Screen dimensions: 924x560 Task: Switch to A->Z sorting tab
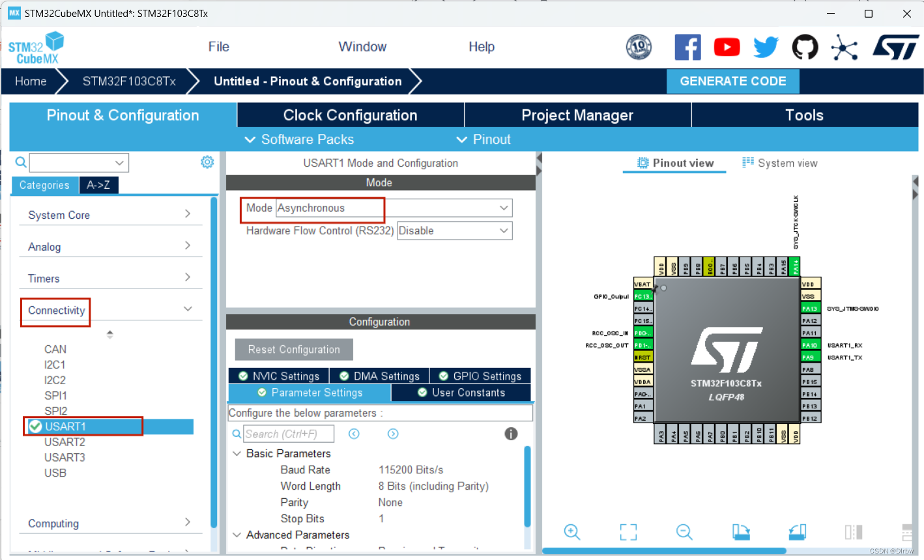(x=98, y=185)
